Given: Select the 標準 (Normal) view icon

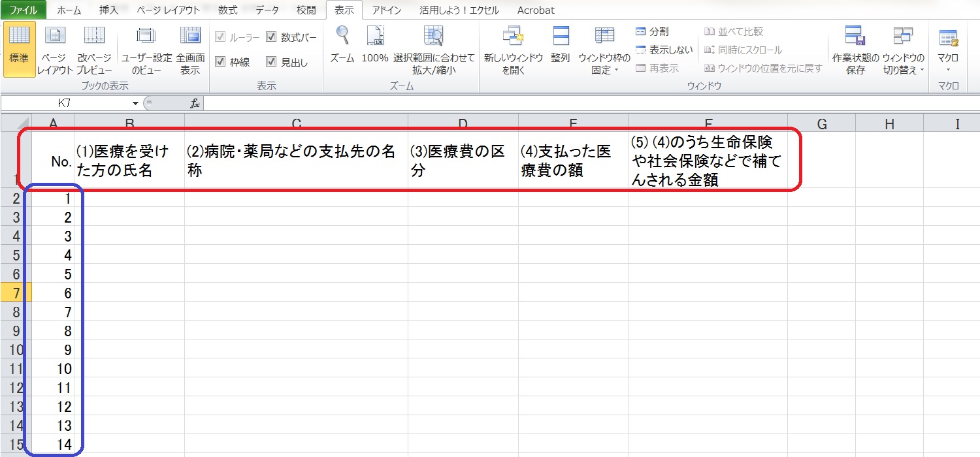Looking at the screenshot, I should click(x=19, y=37).
